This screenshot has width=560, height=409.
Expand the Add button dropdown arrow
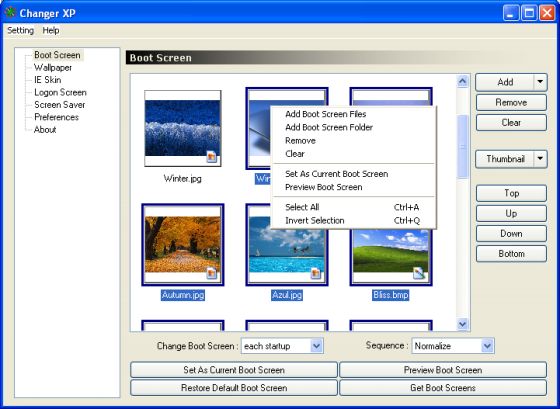[x=540, y=82]
